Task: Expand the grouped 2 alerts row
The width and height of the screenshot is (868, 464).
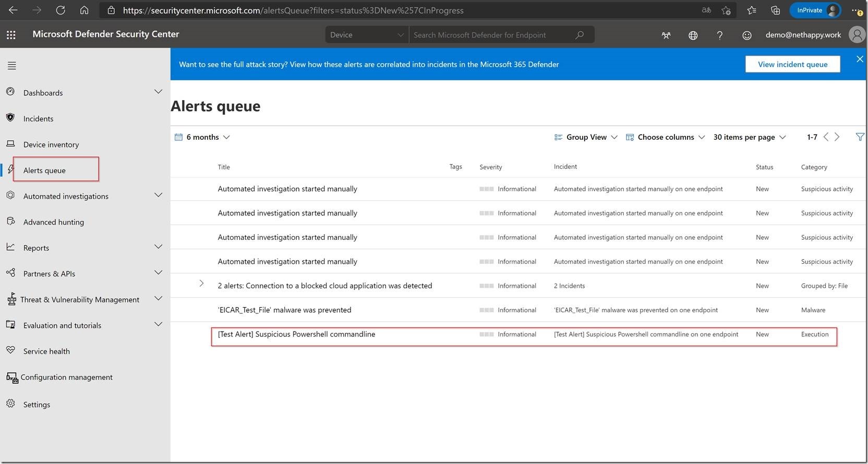Action: (201, 284)
